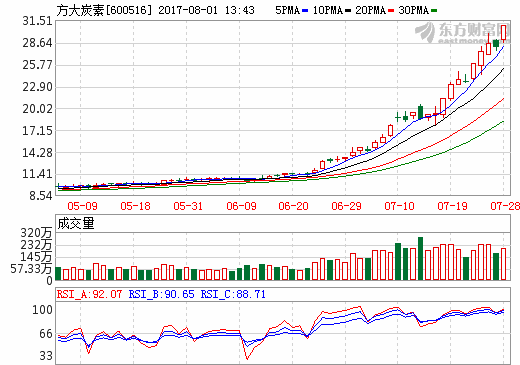520x365 pixels.
Task: Click the RSI_B:90.65 indicator value
Action: click(161, 294)
